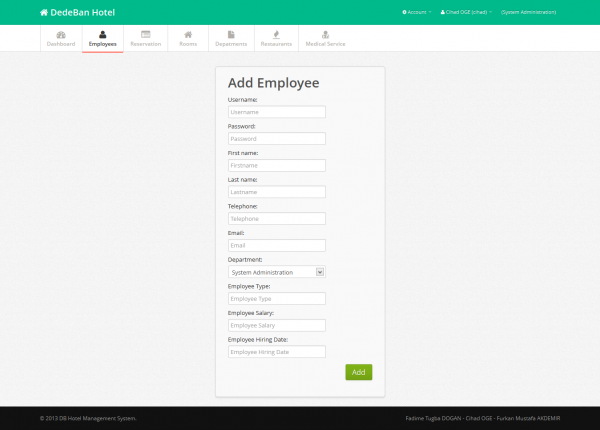Click the Department: label
This screenshot has width=600, height=430.
(x=245, y=259)
